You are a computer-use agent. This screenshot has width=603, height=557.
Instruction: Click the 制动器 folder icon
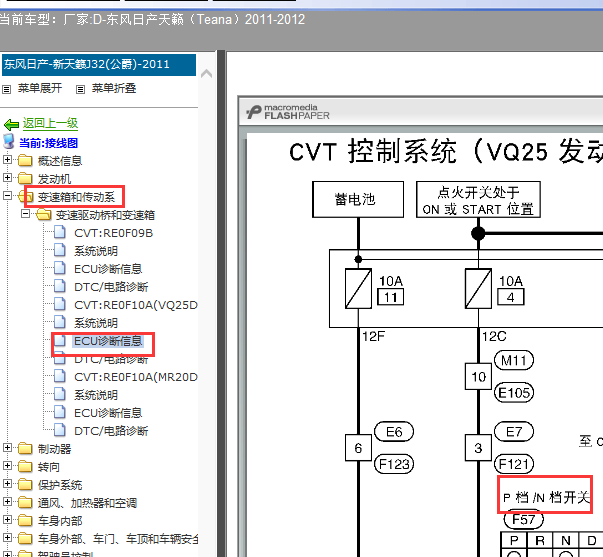click(25, 448)
